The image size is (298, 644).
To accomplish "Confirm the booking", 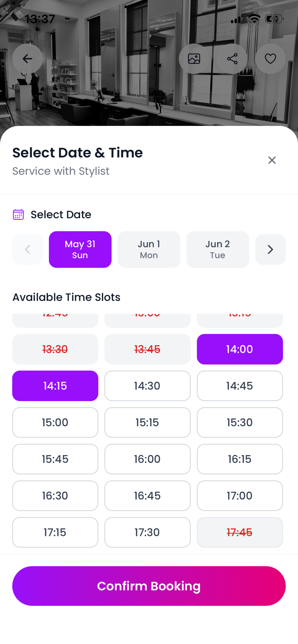I will tap(149, 586).
